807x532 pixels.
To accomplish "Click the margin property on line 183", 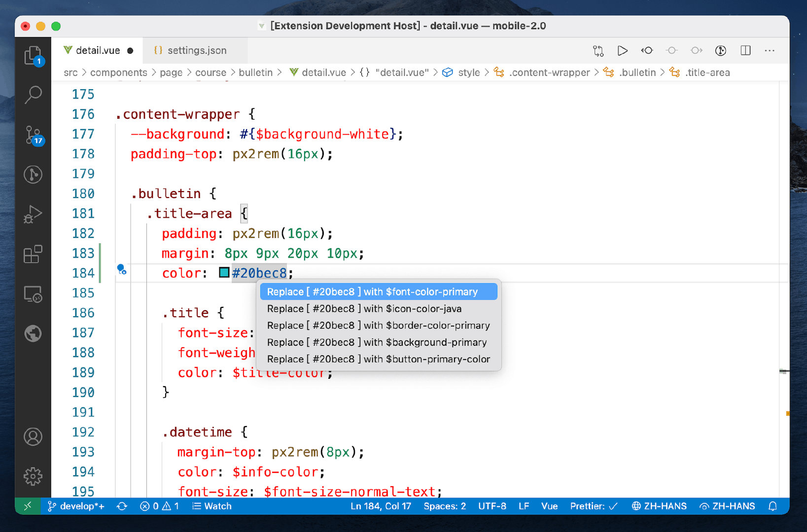I will [185, 253].
